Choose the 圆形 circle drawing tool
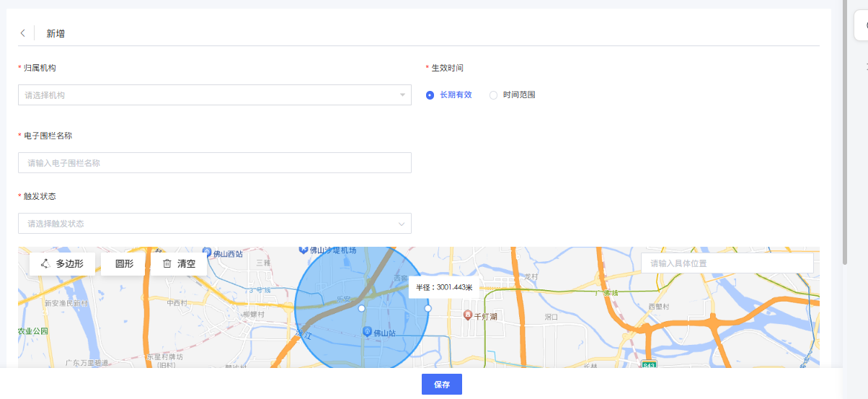868x399 pixels. coord(124,264)
